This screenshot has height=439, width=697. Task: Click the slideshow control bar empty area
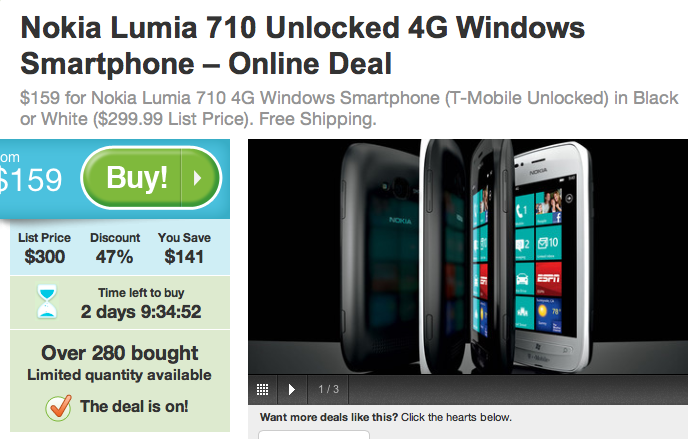point(518,390)
